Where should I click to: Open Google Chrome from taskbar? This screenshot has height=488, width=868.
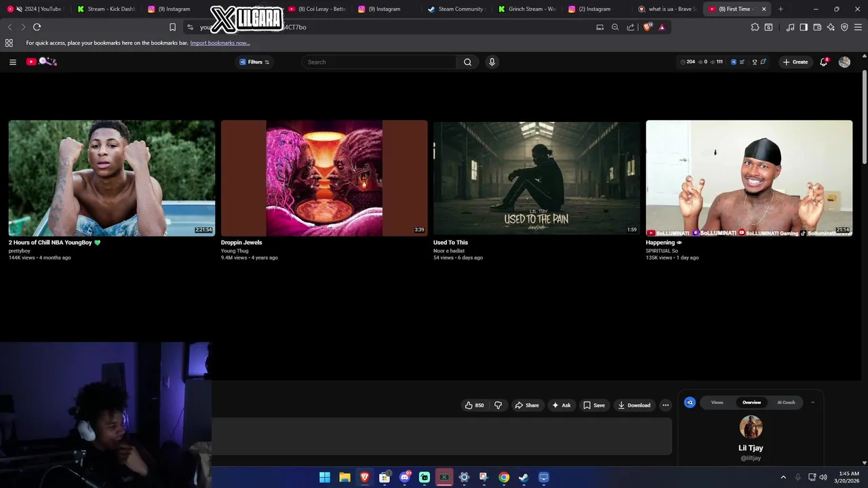coord(504,477)
